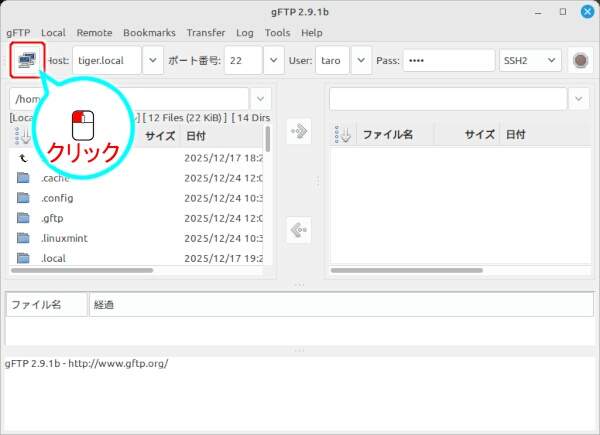Open the port number dropdown
Viewport: 600px width, 435px height.
coord(274,60)
